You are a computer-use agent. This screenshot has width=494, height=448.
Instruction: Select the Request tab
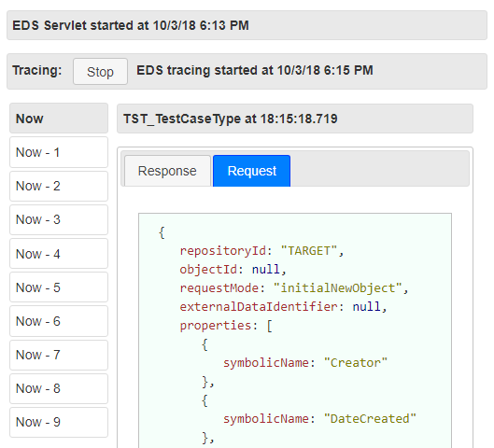pyautogui.click(x=252, y=171)
